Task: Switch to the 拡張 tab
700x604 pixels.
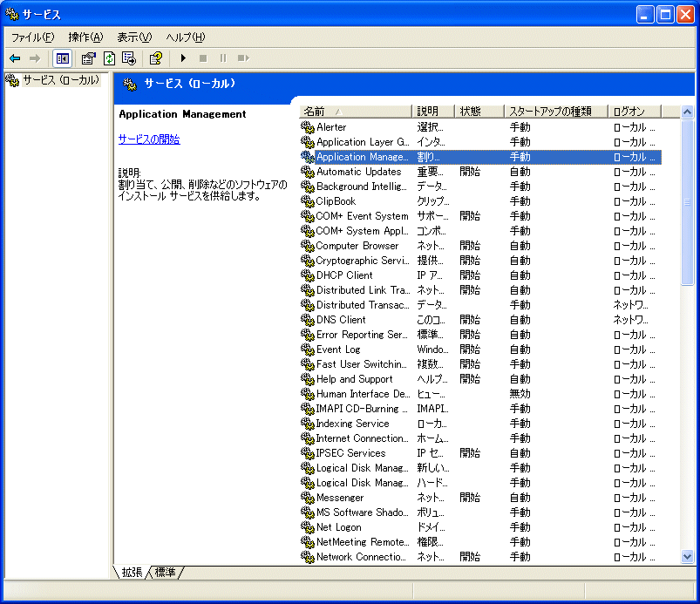Action: pos(133,572)
